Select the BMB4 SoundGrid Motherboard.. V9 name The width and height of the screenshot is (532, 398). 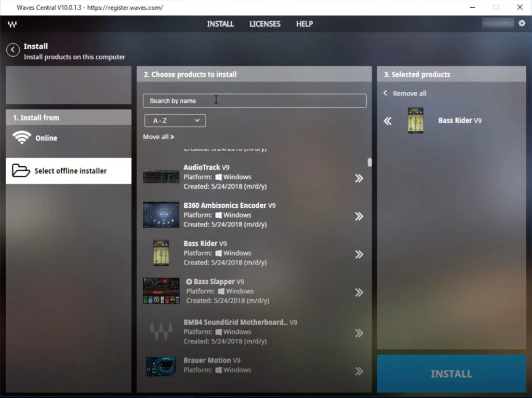(x=240, y=322)
